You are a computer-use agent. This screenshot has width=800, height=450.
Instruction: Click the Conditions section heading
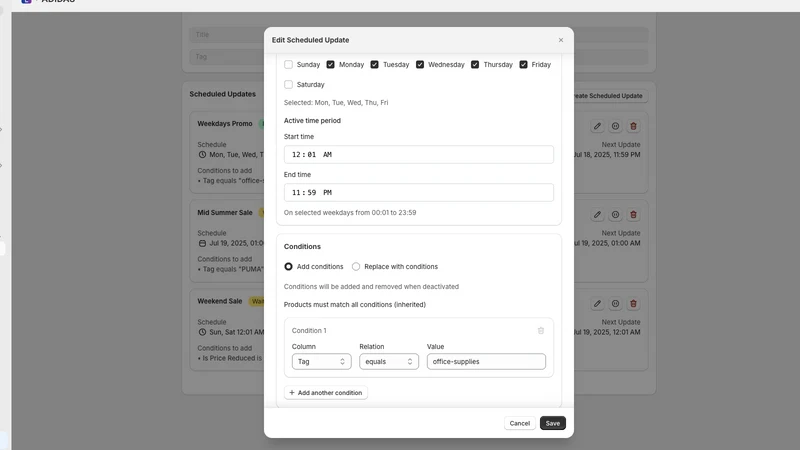coord(302,246)
